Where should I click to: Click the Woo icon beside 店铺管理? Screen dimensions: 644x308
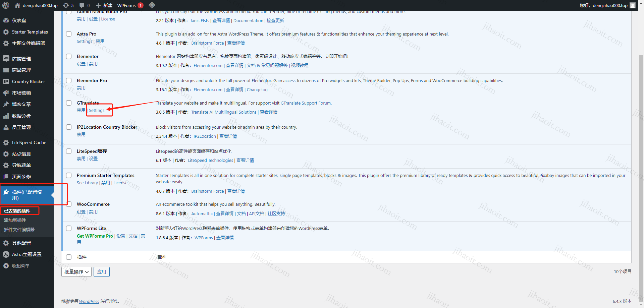6,59
